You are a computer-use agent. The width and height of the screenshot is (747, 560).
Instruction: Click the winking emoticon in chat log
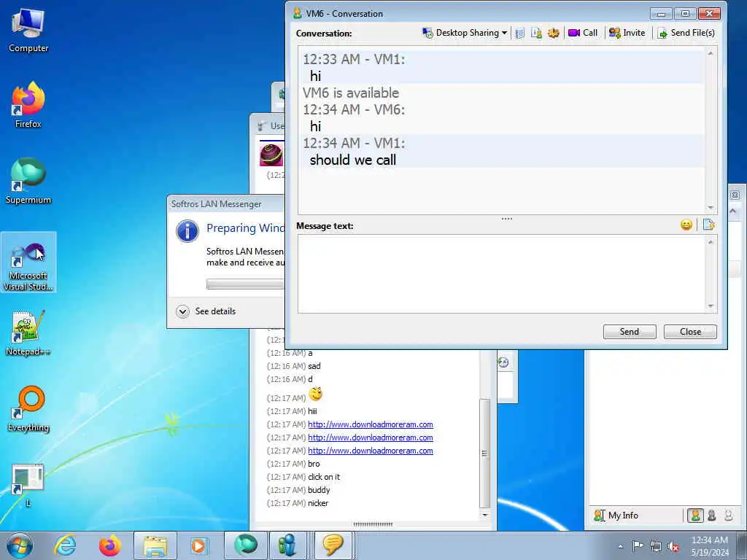pyautogui.click(x=315, y=394)
